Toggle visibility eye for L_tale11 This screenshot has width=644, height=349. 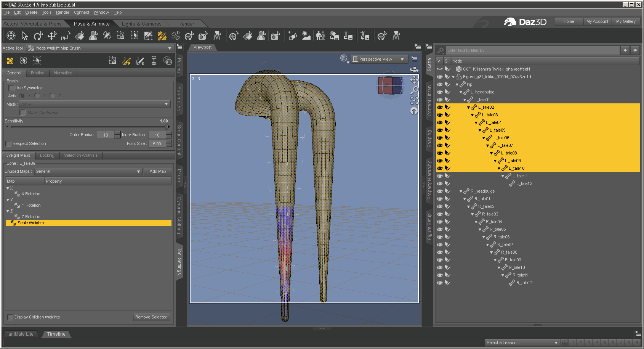(x=440, y=176)
